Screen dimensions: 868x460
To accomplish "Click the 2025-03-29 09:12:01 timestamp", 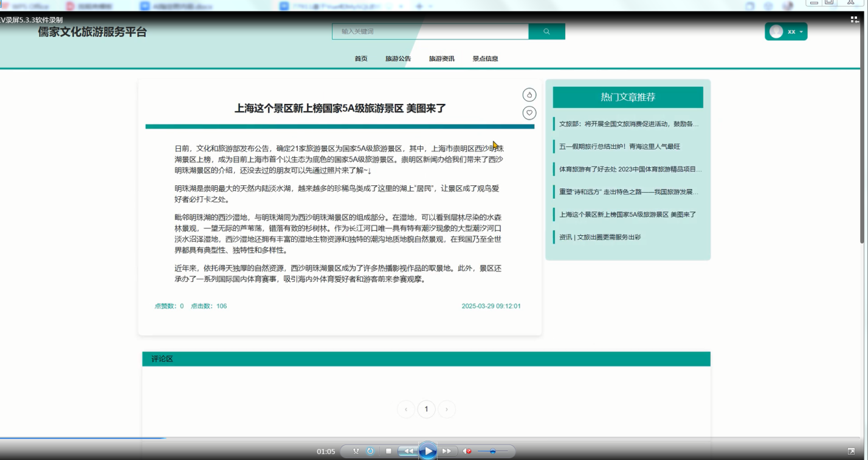I will [491, 306].
